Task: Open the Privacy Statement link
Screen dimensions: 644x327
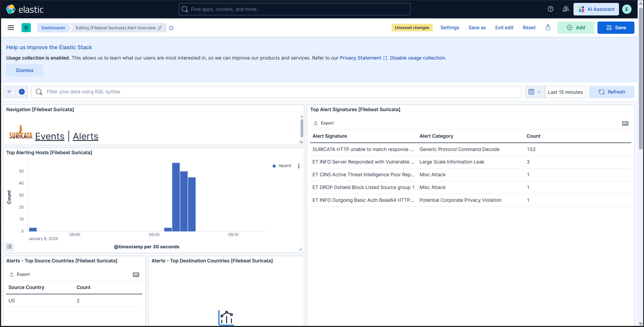Action: [360, 58]
